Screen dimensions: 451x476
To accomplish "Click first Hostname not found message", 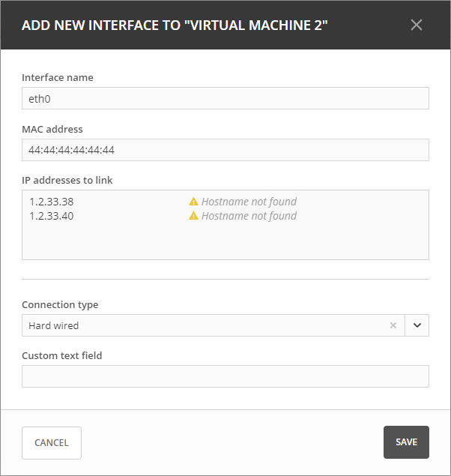I will tap(249, 202).
